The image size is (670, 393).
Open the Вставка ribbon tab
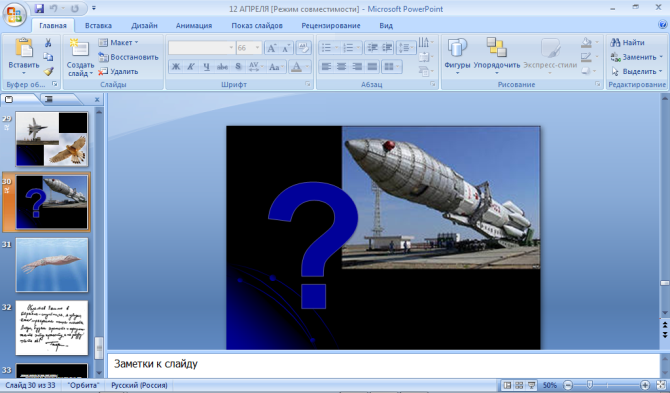98,26
